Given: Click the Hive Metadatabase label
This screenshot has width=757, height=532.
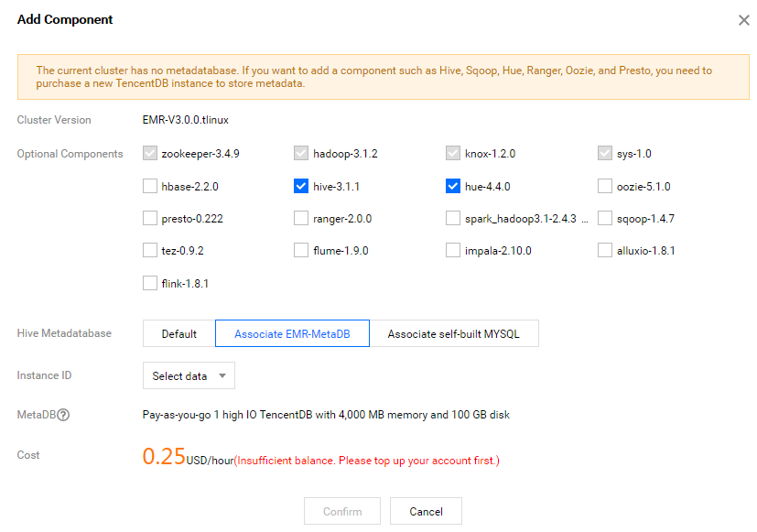Looking at the screenshot, I should point(64,333).
